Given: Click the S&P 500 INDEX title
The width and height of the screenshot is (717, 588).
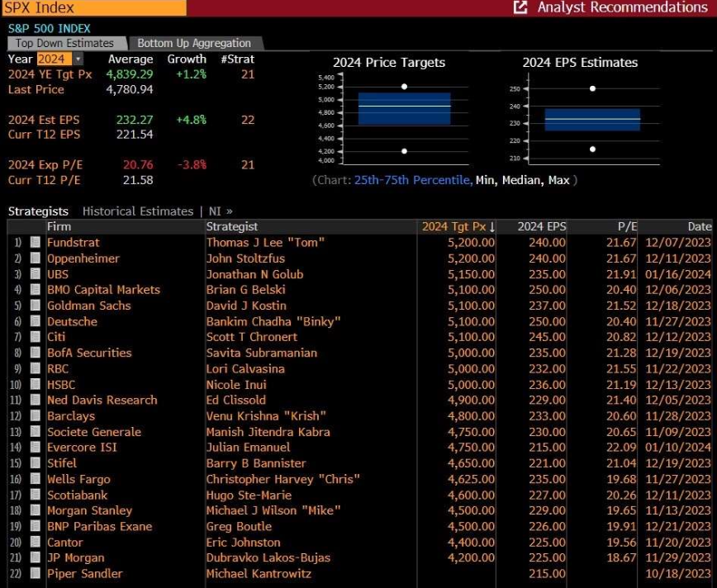Looking at the screenshot, I should coord(50,28).
